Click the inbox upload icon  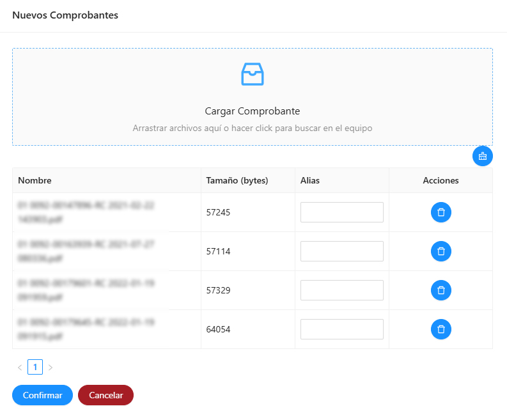coord(252,74)
